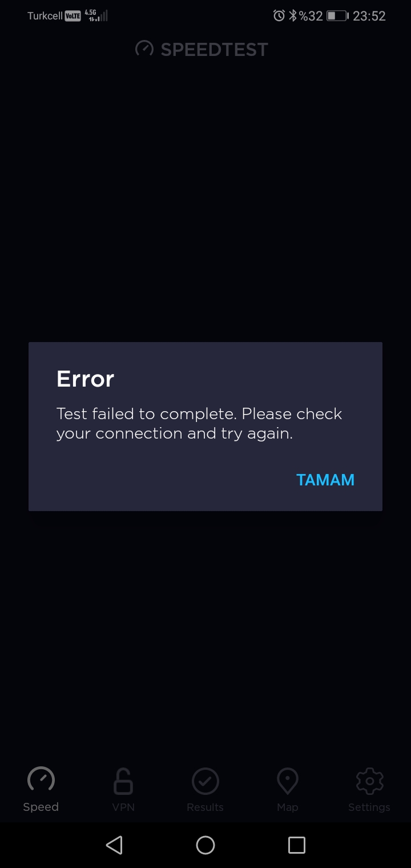Open the Settings gear icon

click(x=369, y=781)
